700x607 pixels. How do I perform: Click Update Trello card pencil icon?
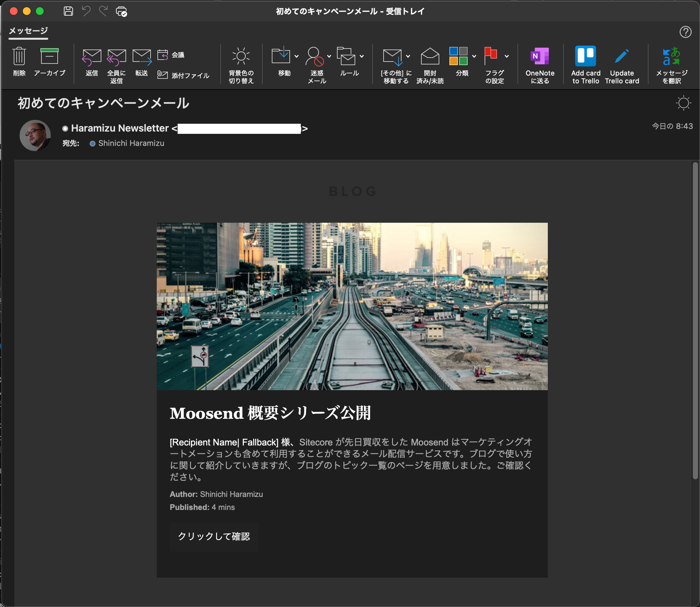[622, 56]
